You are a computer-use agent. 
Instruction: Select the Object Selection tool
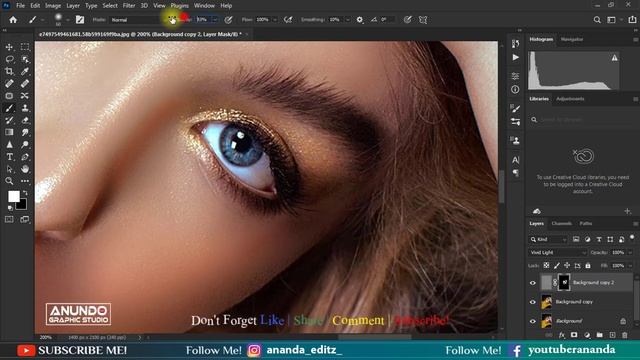coord(25,60)
